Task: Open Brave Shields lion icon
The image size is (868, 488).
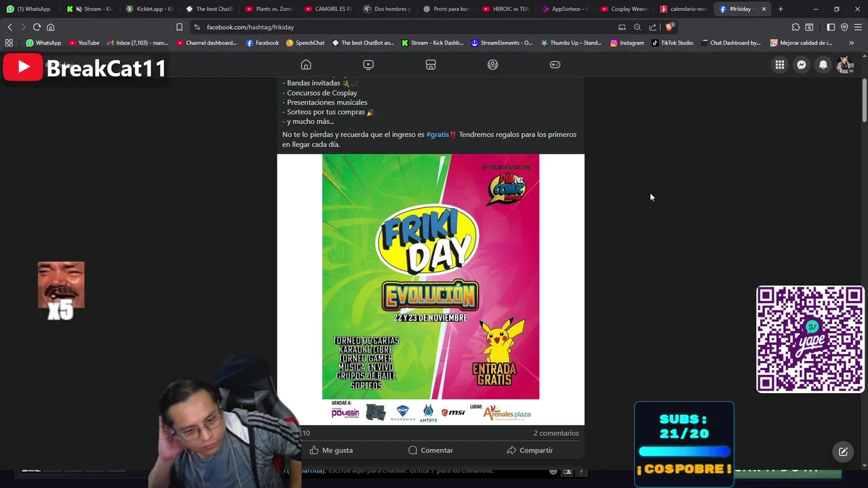Action: coord(669,27)
